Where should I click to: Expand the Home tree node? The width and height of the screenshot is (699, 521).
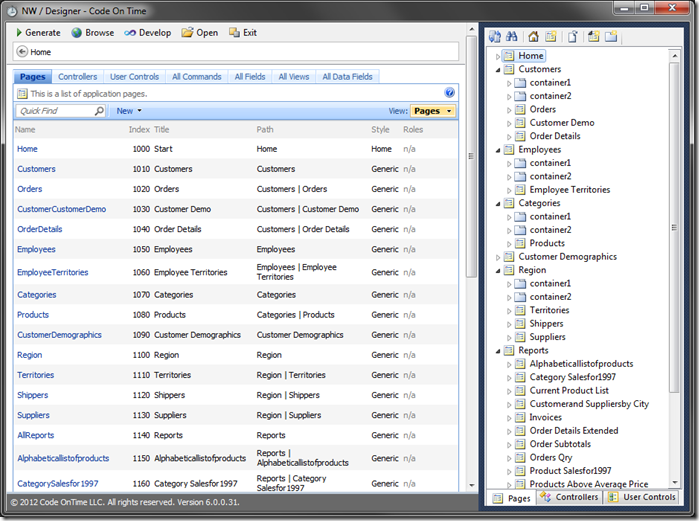(x=498, y=57)
